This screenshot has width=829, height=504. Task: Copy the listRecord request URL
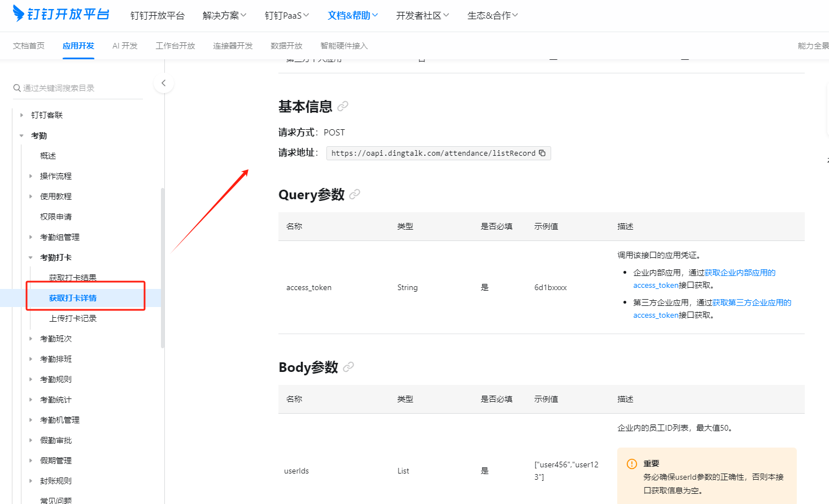click(542, 153)
